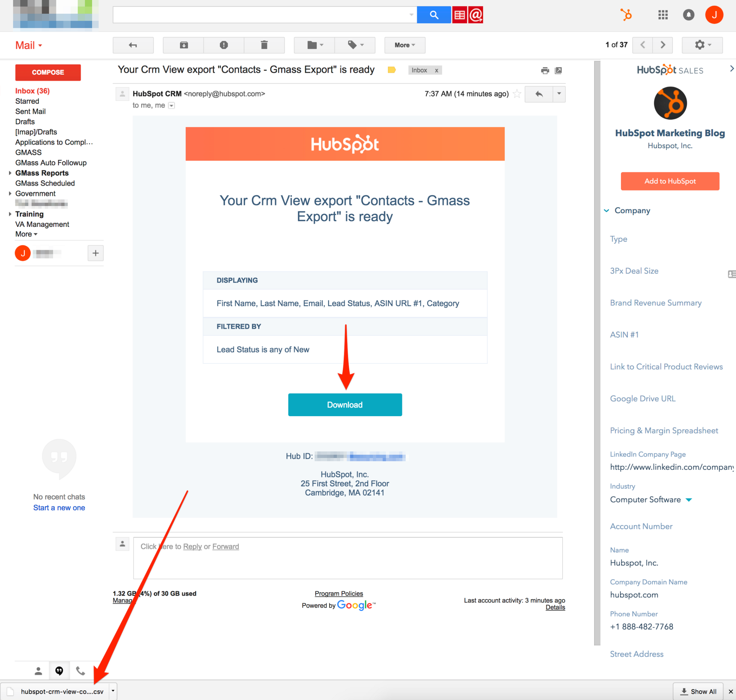Show older email arrow
This screenshot has width=736, height=700.
click(663, 45)
